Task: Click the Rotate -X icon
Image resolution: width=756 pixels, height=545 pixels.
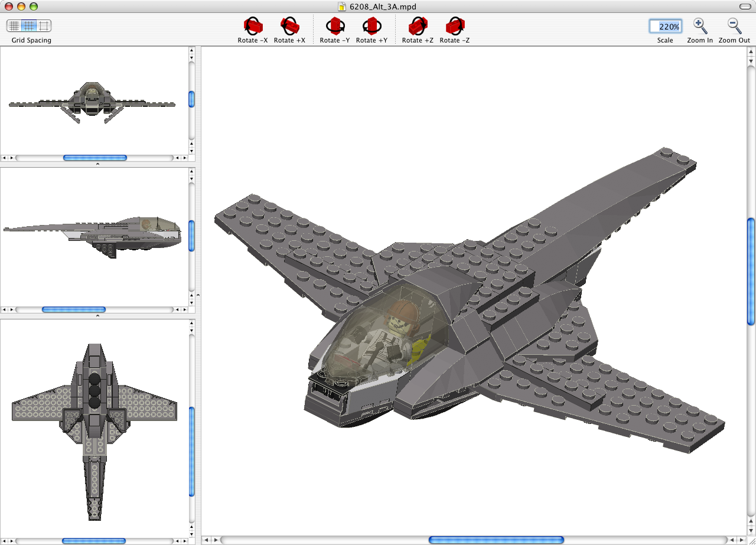Action: point(253,26)
